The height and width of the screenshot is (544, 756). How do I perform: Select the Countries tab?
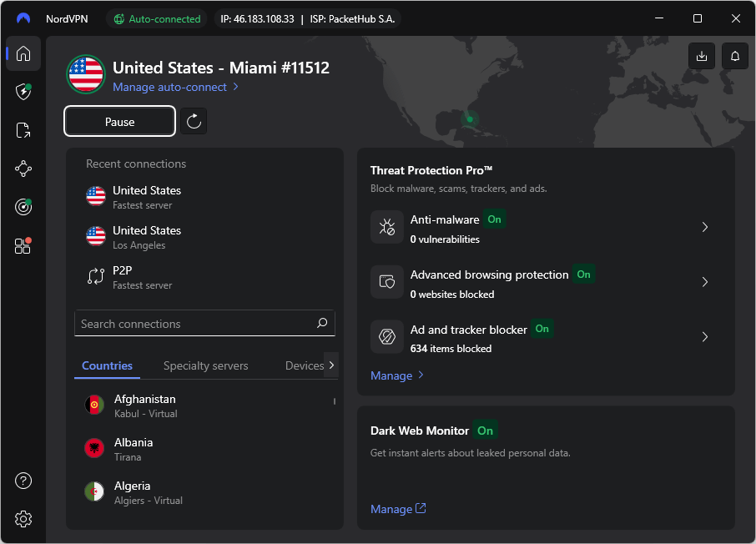107,365
